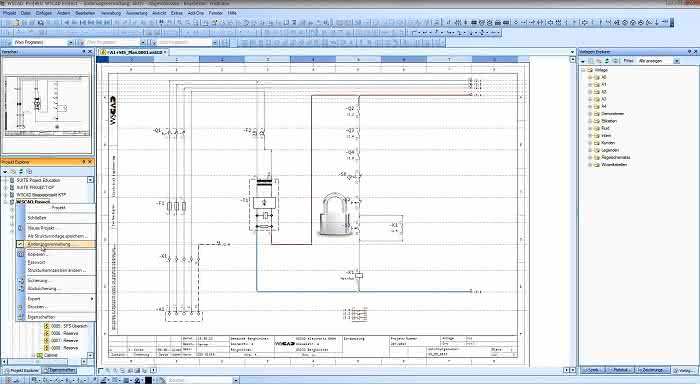Expand the A1 template folder
This screenshot has width=700, height=384.
click(590, 84)
